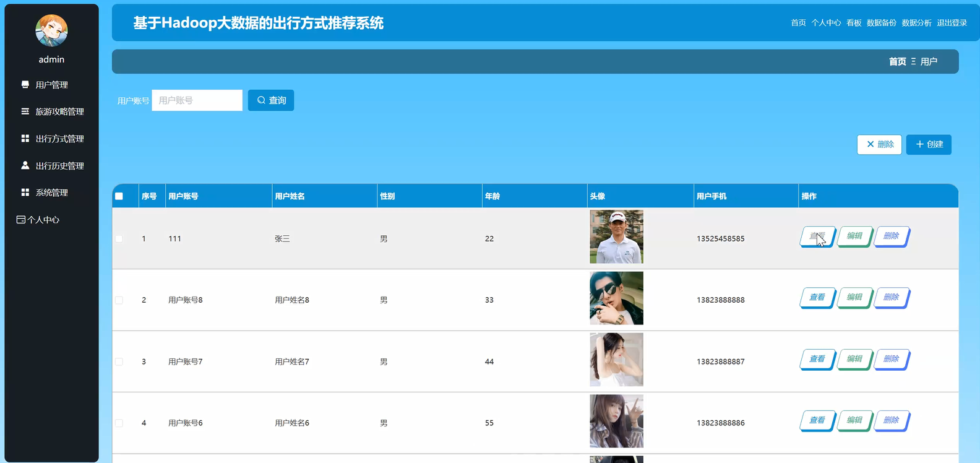980x463 pixels.
Task: Check the checkbox for 用户账号7 row
Action: 119,361
